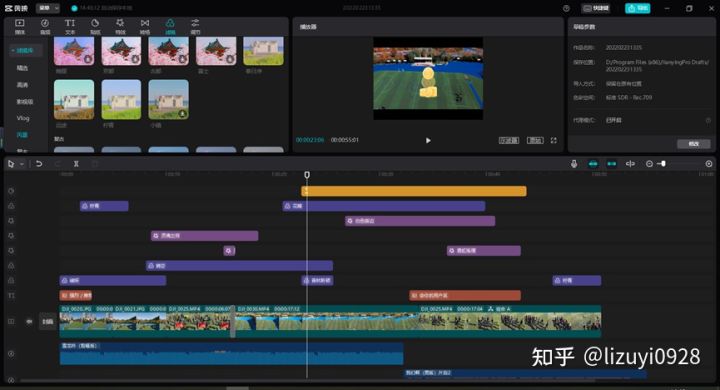Toggle the preview axis
Screen dimensions: 720x390
click(630, 164)
